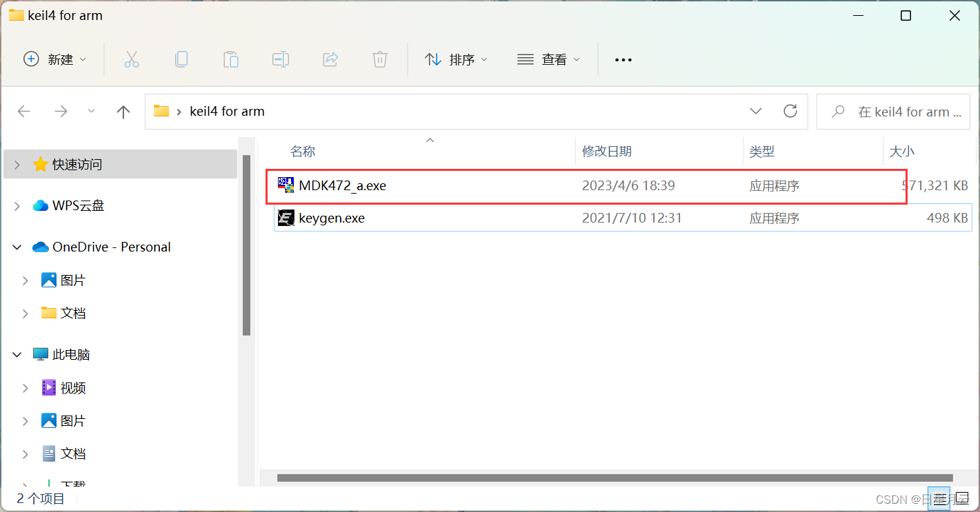980x512 pixels.
Task: Expand 图片 under OneDrive
Action: pyautogui.click(x=26, y=280)
